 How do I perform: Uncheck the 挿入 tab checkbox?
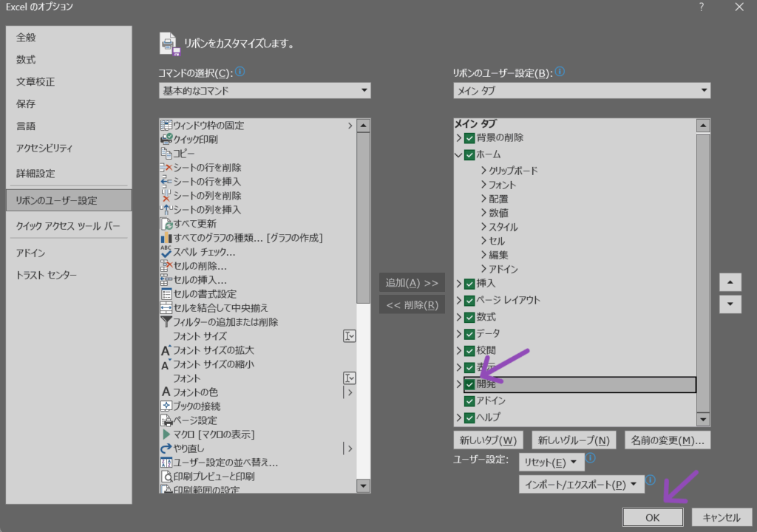coord(469,284)
